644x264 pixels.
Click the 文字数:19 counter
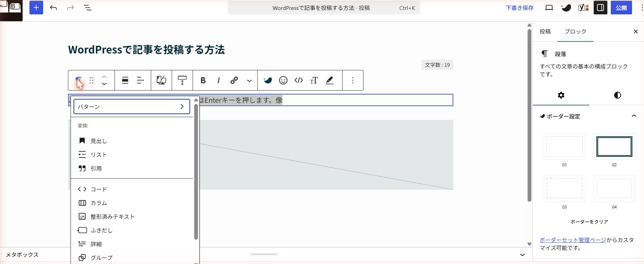437,65
